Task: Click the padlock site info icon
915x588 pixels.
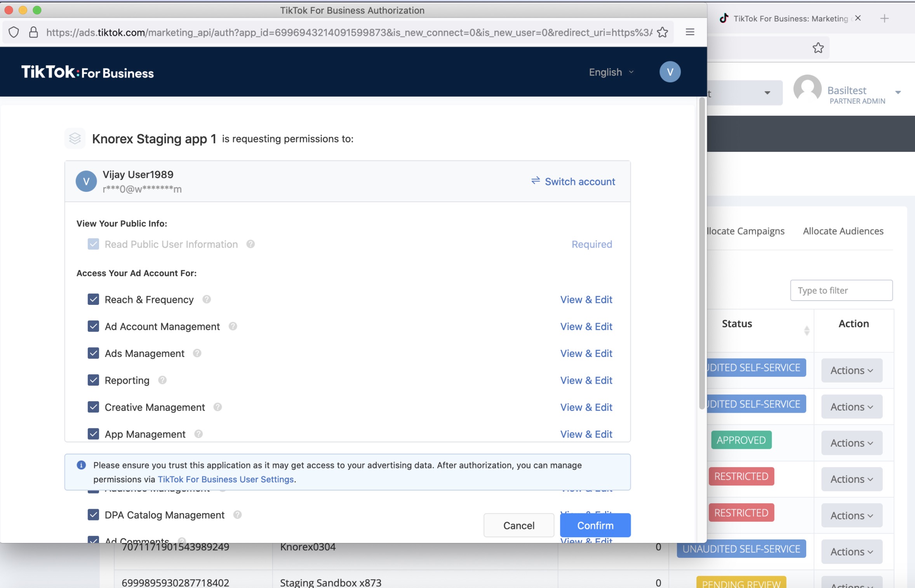Action: (34, 32)
